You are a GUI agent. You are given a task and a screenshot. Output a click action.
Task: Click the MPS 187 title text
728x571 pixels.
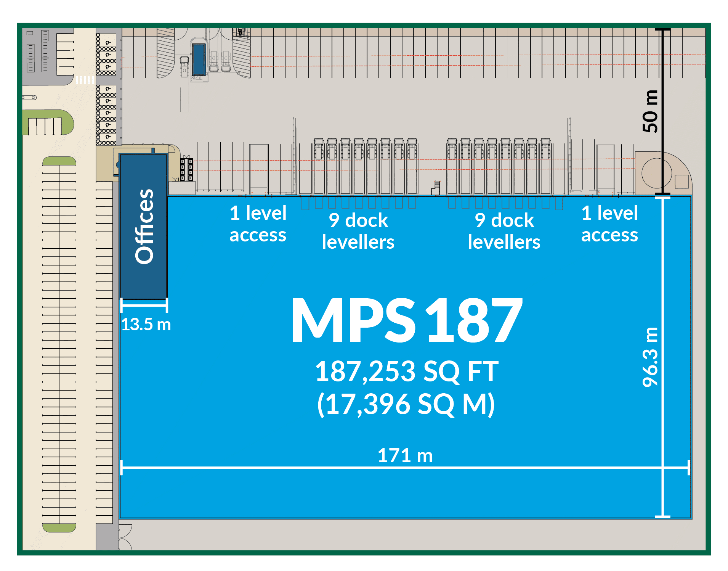(x=406, y=320)
